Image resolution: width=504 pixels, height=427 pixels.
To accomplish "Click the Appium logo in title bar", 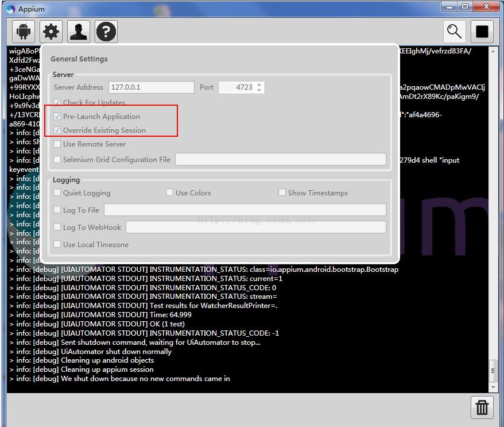I will 10,9.
